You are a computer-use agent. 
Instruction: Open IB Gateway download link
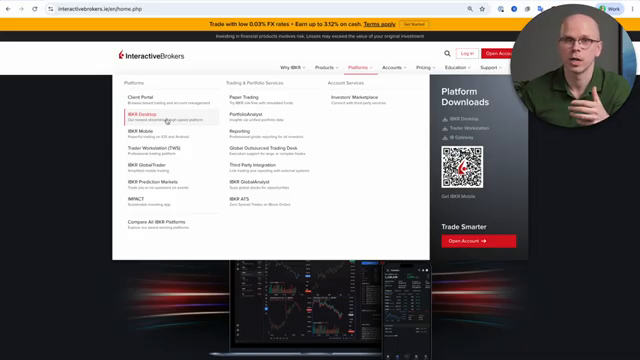click(462, 138)
